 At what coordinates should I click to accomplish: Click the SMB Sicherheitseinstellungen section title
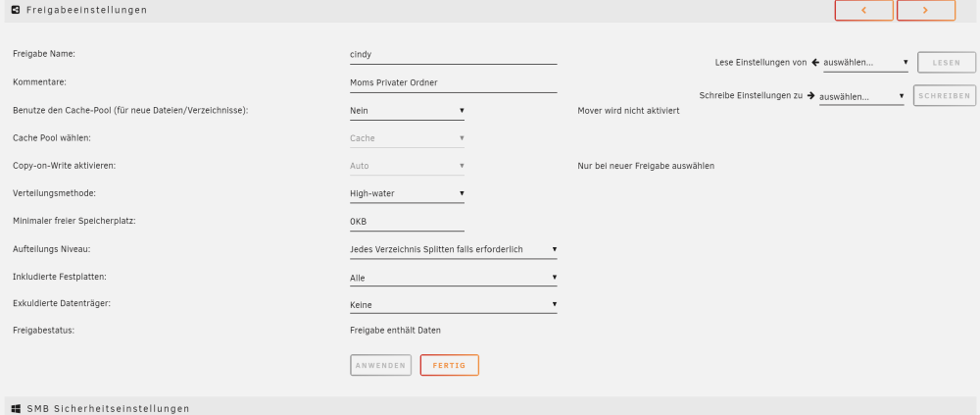pos(108,409)
